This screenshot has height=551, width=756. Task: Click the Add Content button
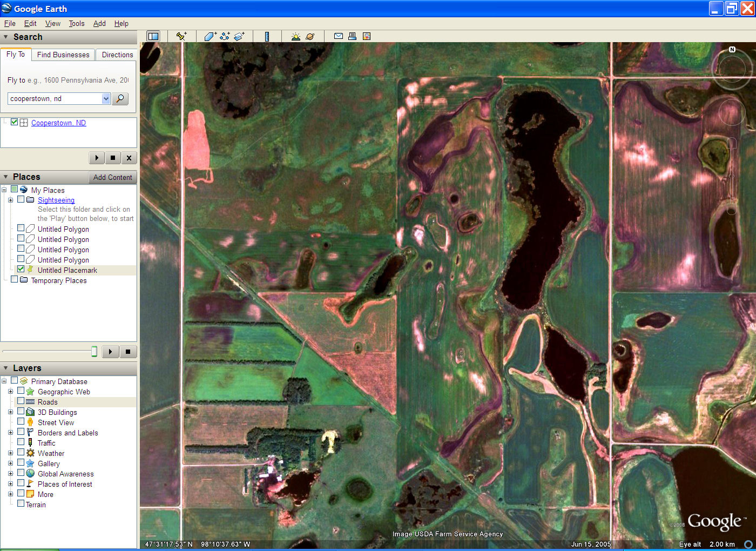coord(112,177)
